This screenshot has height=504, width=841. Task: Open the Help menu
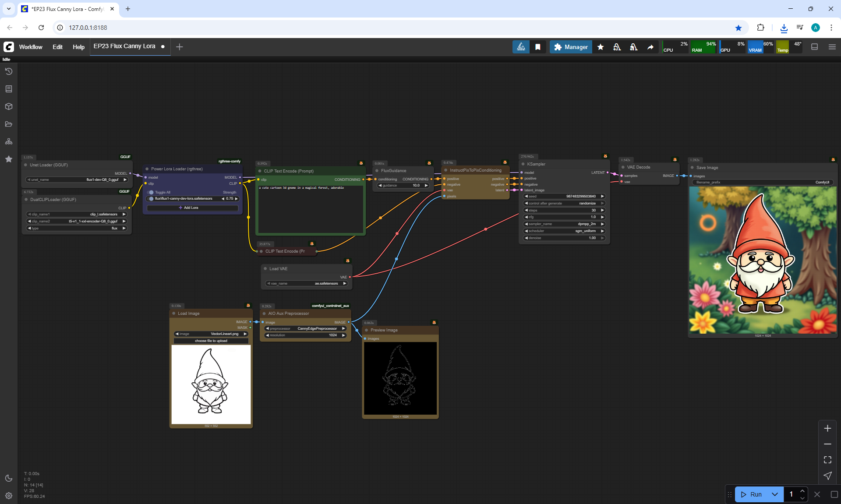click(x=78, y=47)
